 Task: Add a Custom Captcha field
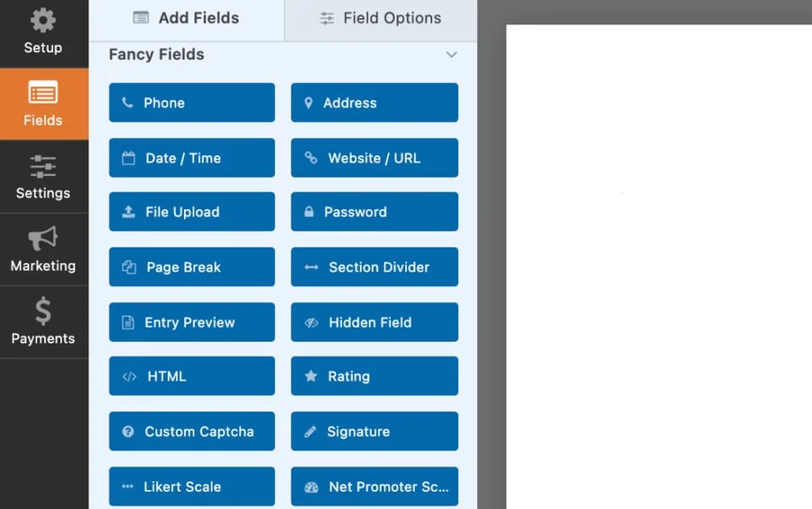point(191,431)
